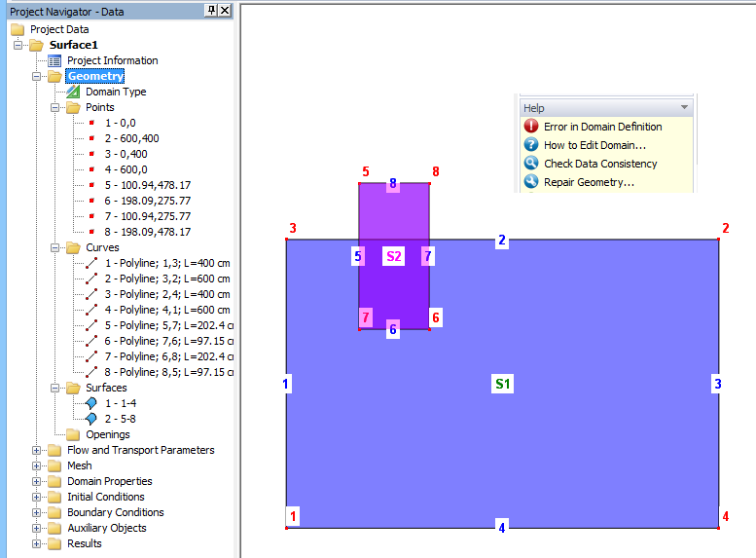Click the red Error in Domain Definition icon
Screen dimensions: 756x558
(531, 126)
